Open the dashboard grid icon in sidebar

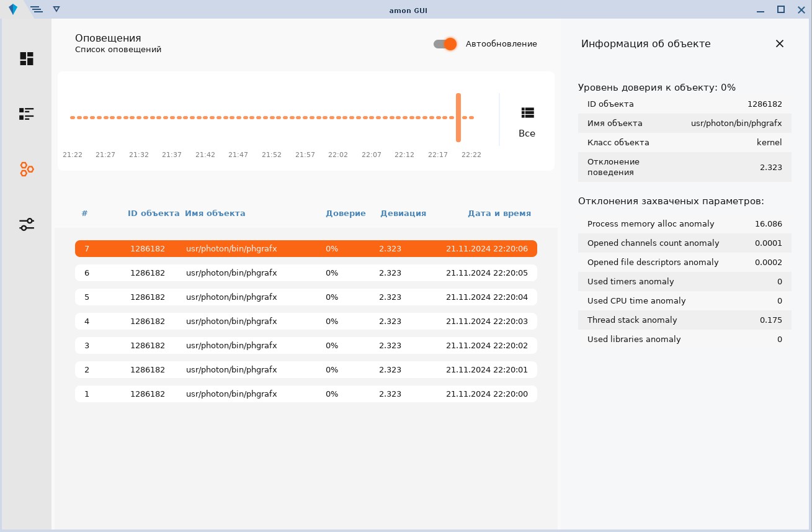click(26, 58)
